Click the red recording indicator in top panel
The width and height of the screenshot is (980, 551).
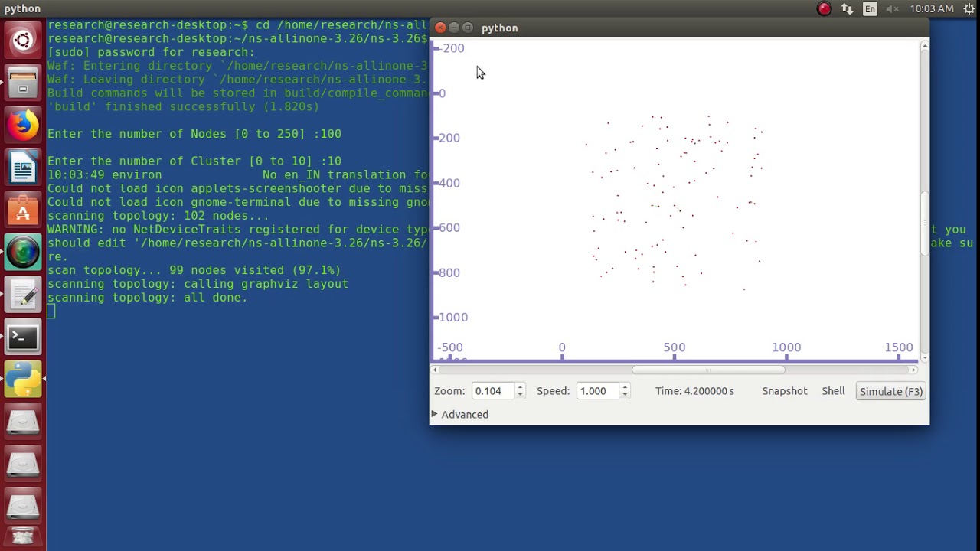(825, 9)
